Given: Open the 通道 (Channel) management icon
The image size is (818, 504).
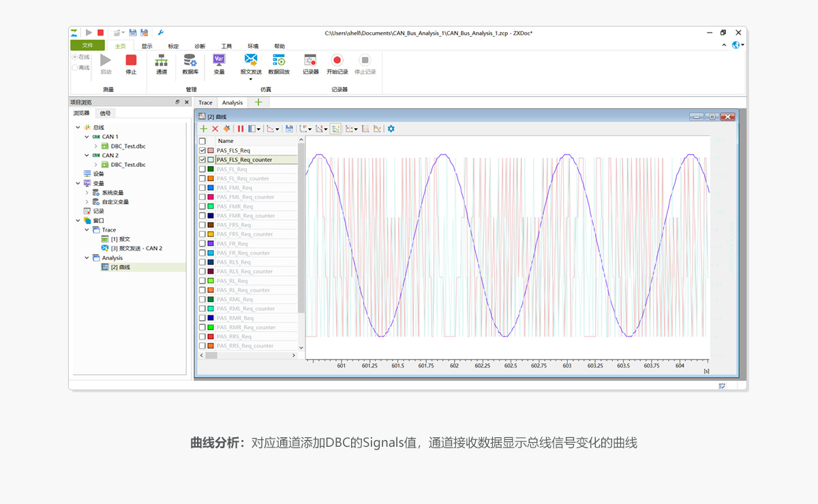Looking at the screenshot, I should pyautogui.click(x=162, y=61).
